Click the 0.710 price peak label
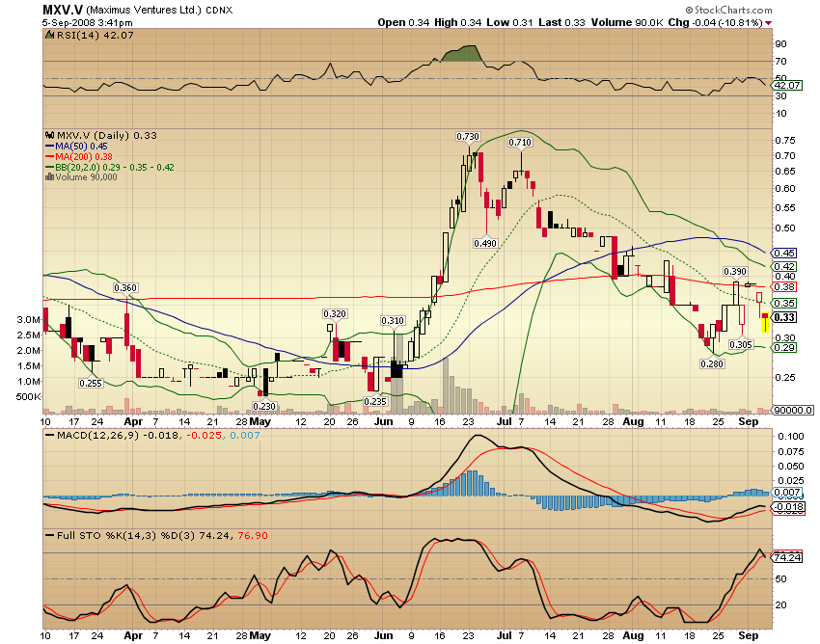Image resolution: width=820 pixels, height=644 pixels. pos(520,142)
